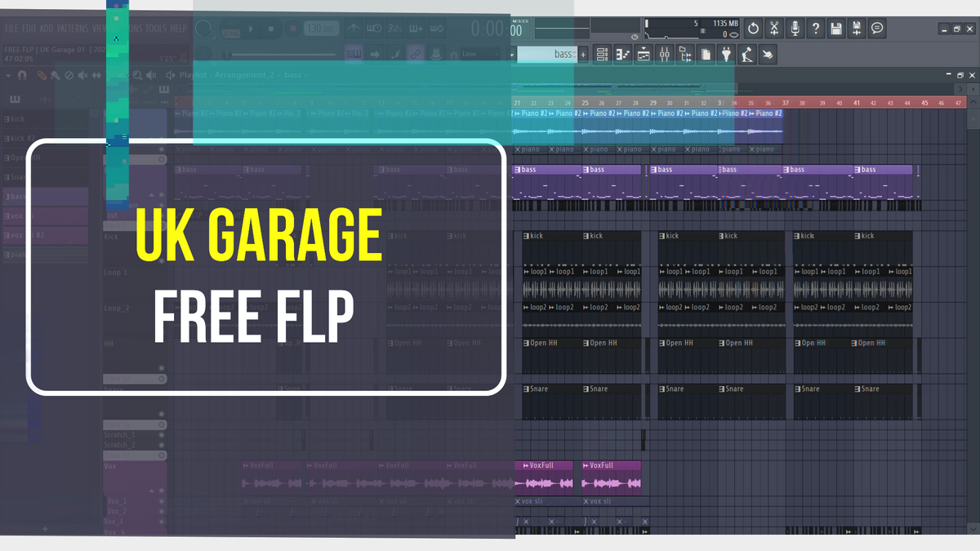Image resolution: width=980 pixels, height=551 pixels.
Task: Click the plus button beside bass pattern
Action: click(x=583, y=55)
